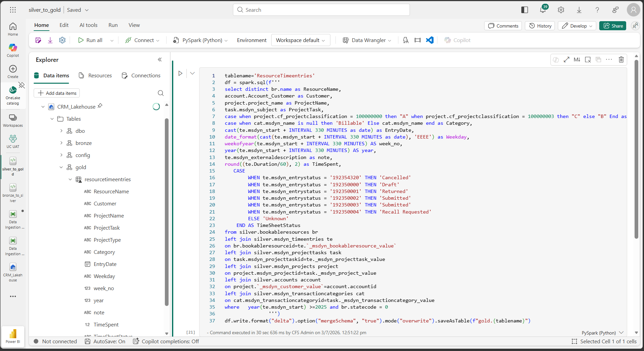Open the app launcher waffle menu
This screenshot has width=644, height=351.
point(13,10)
